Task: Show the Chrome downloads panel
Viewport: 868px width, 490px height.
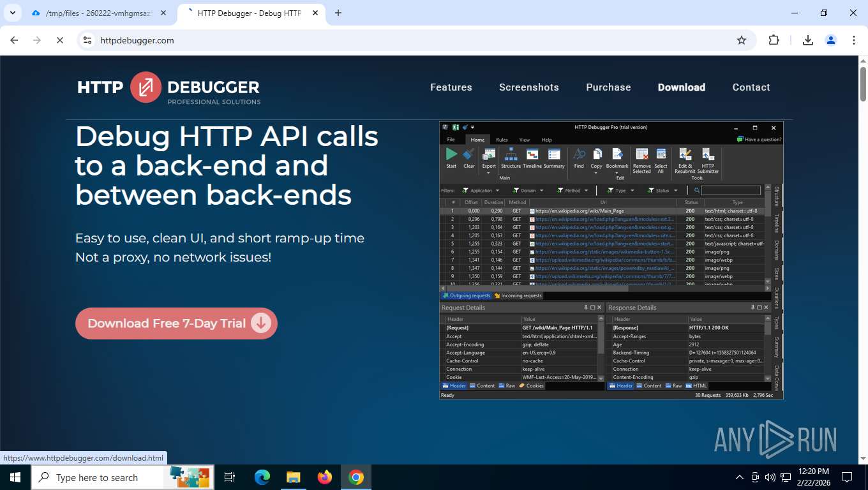Action: (807, 40)
